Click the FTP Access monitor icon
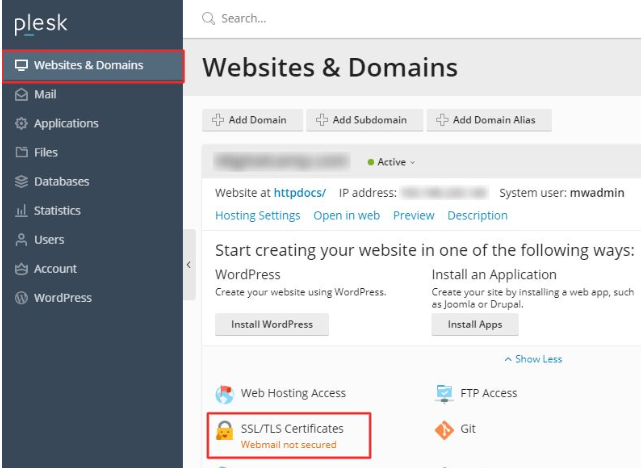This screenshot has width=641, height=468. (x=444, y=394)
